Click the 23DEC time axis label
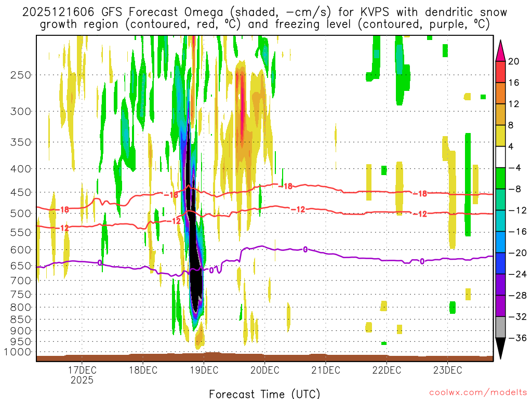This screenshot has width=532, height=399. click(448, 370)
